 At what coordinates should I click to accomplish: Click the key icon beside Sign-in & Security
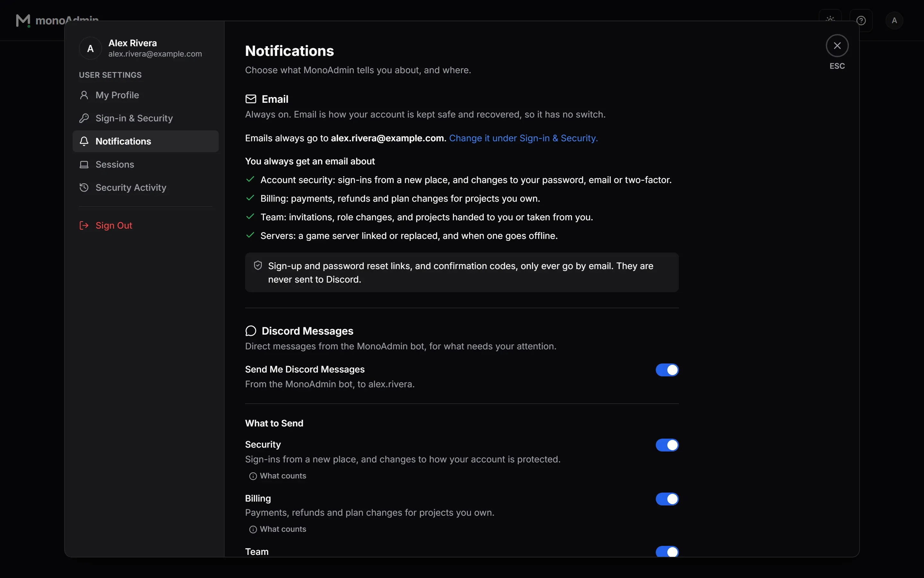point(84,118)
